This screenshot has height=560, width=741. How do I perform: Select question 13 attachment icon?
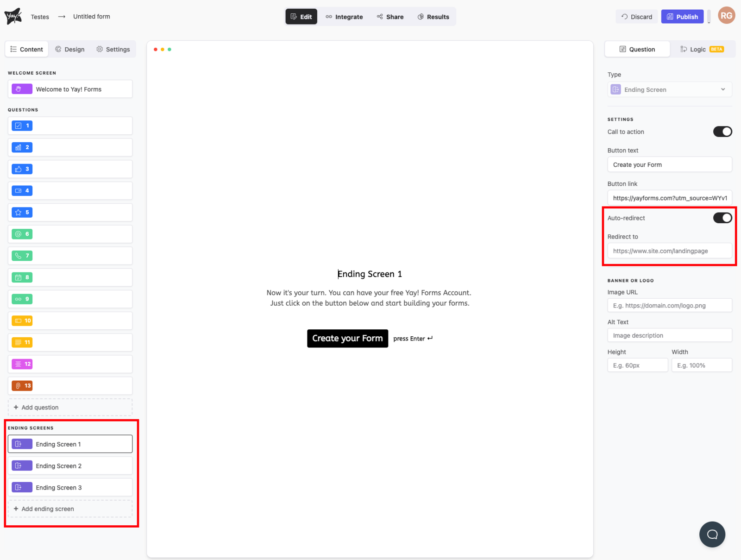pyautogui.click(x=19, y=386)
